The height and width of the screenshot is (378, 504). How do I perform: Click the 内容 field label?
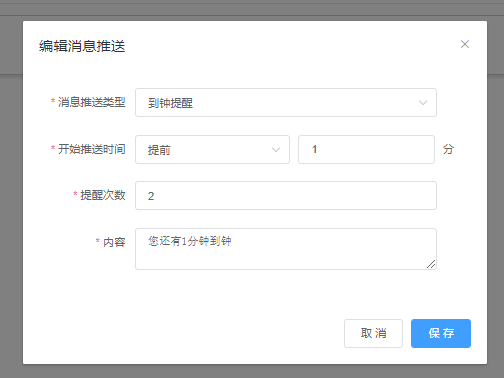point(114,242)
